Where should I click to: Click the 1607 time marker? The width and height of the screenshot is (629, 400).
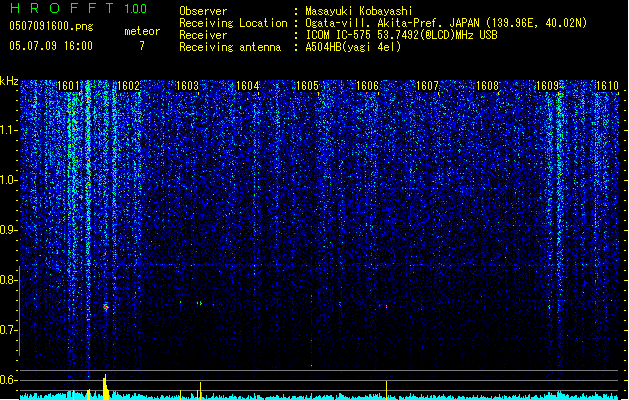pos(427,86)
